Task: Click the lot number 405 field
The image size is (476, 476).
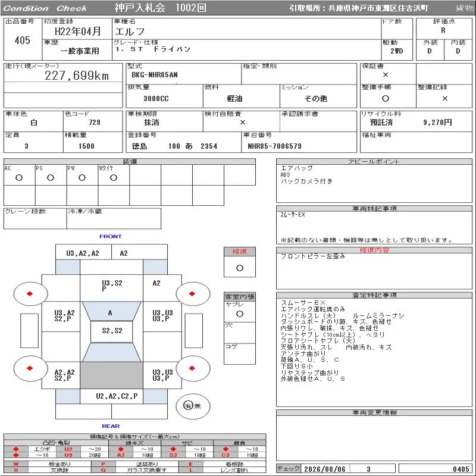Action: (23, 40)
